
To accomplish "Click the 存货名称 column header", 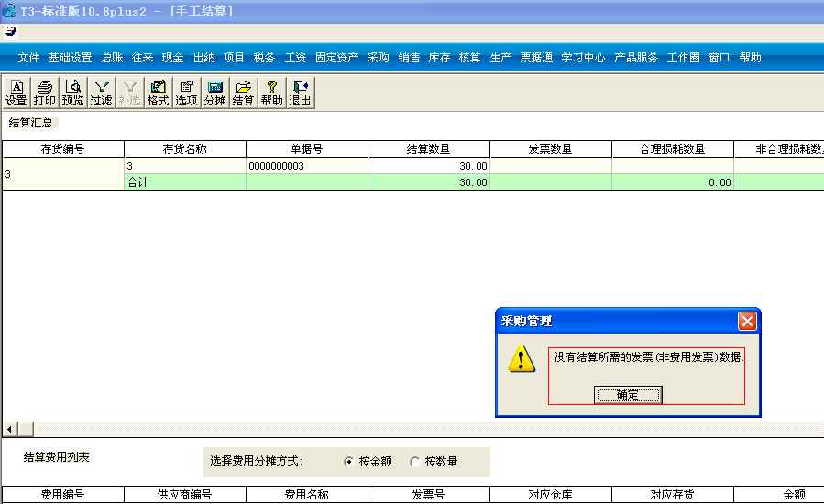I will (185, 149).
